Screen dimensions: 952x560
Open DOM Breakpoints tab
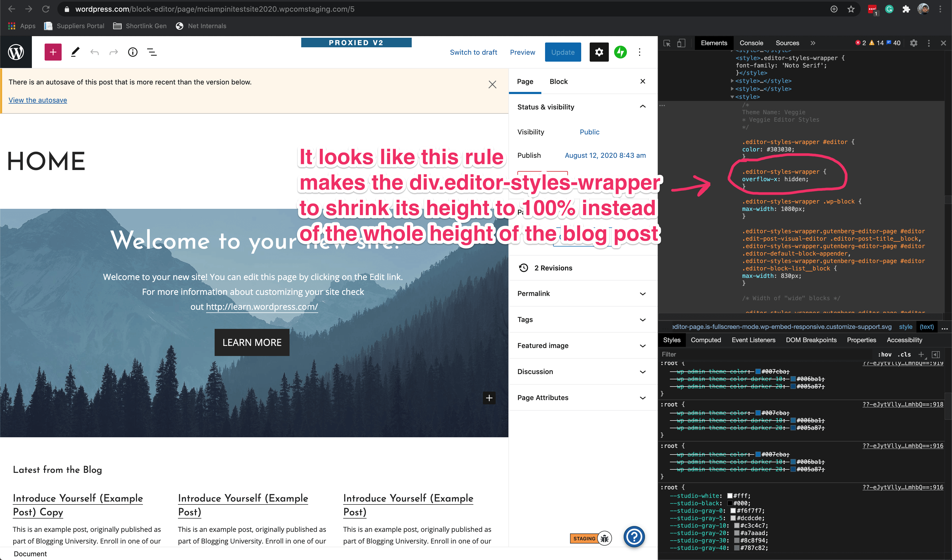point(811,340)
